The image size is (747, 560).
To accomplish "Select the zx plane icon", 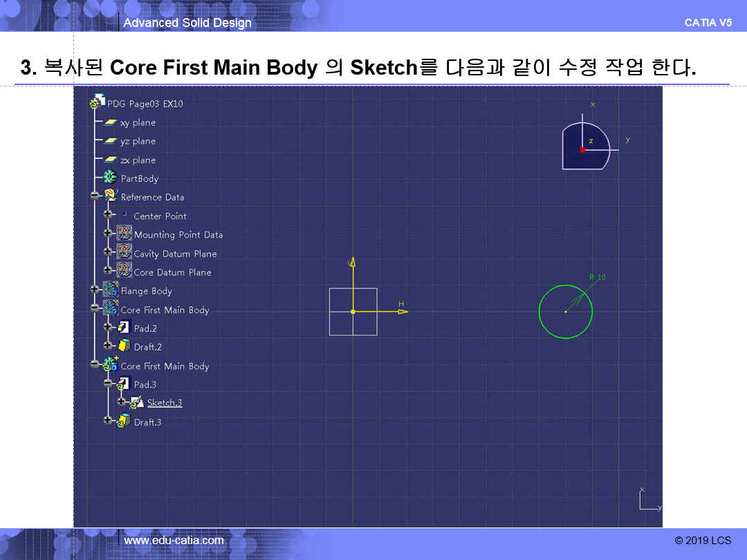I will (x=110, y=160).
